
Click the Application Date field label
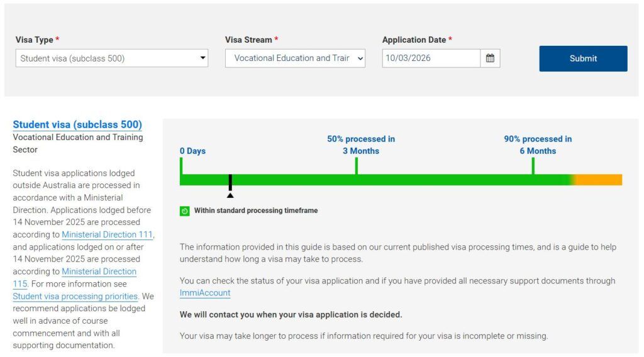tap(414, 40)
